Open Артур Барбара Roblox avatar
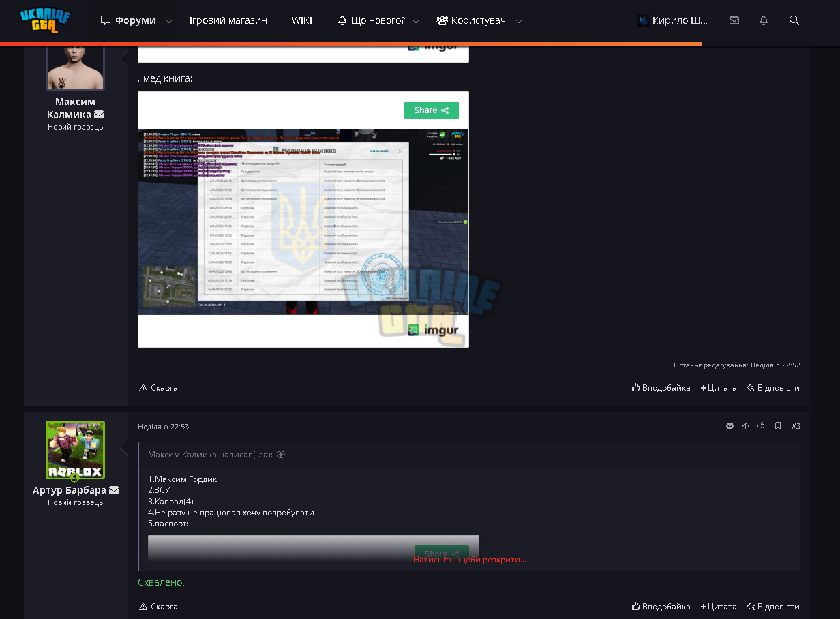 click(x=75, y=450)
